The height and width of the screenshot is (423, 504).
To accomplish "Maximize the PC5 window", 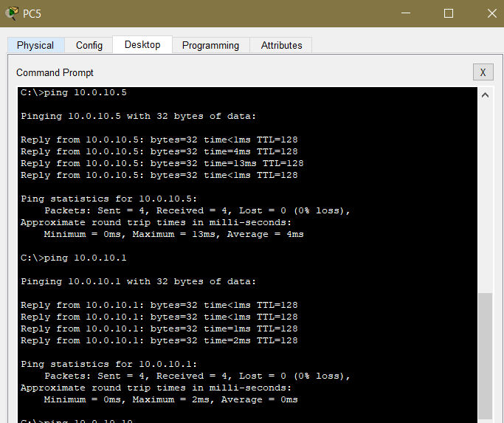I will pyautogui.click(x=448, y=13).
